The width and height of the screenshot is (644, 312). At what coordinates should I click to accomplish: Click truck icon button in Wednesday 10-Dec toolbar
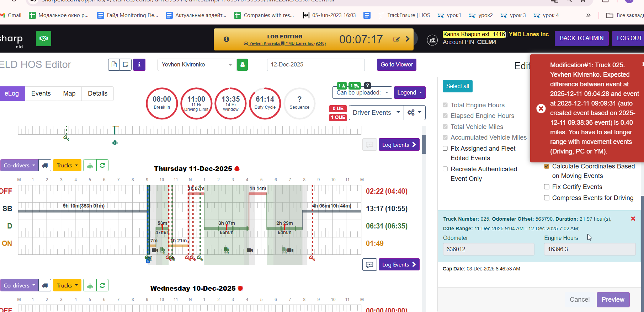point(45,286)
